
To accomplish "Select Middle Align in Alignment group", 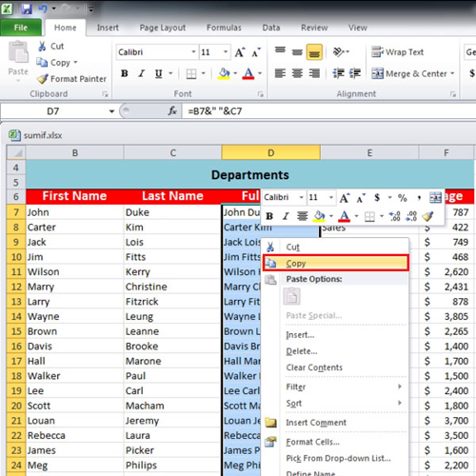I will pyautogui.click(x=297, y=51).
